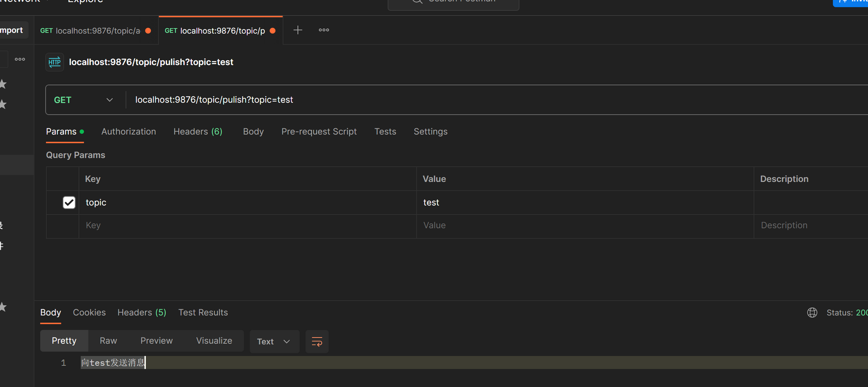
Task: Click the 'test' value cell
Action: [x=585, y=203]
